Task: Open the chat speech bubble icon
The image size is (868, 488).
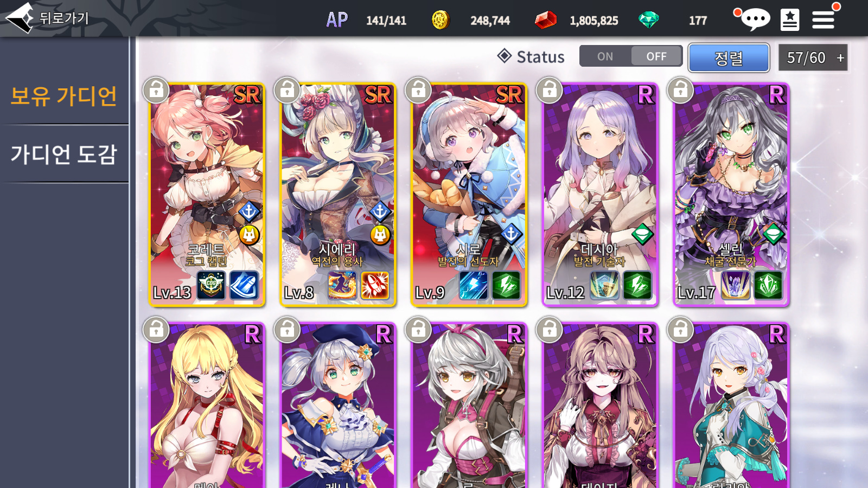Action: click(755, 20)
